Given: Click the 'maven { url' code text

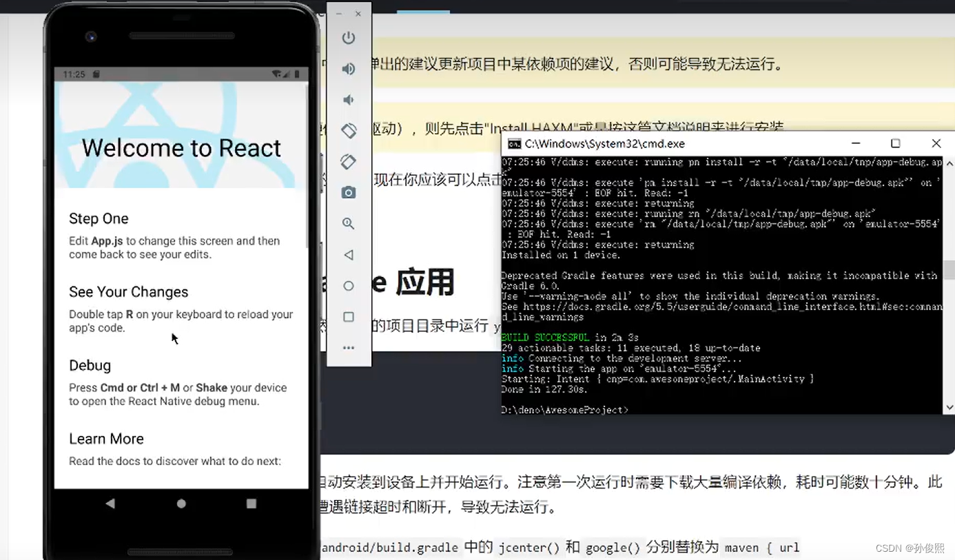Looking at the screenshot, I should tap(761, 548).
